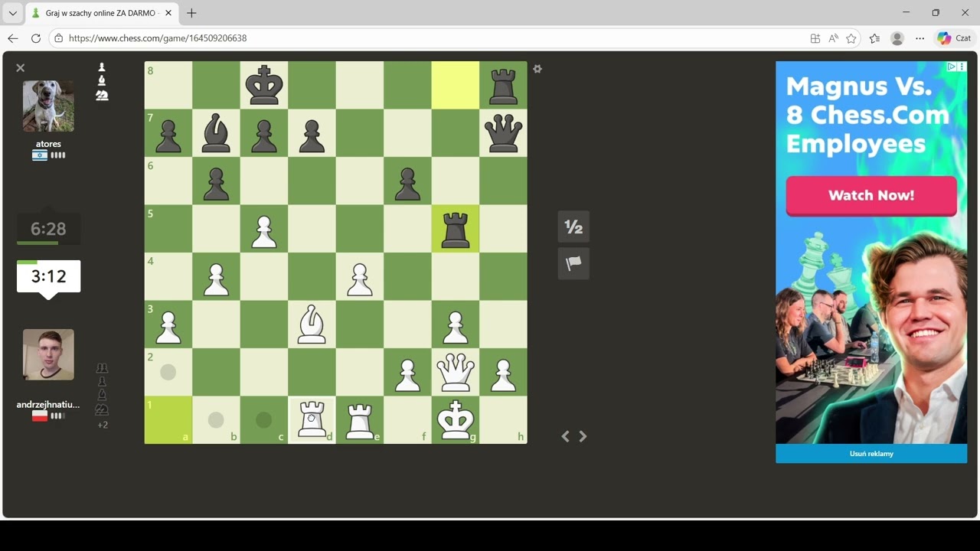Open the split screen browser icon
980x551 pixels.
click(815, 38)
